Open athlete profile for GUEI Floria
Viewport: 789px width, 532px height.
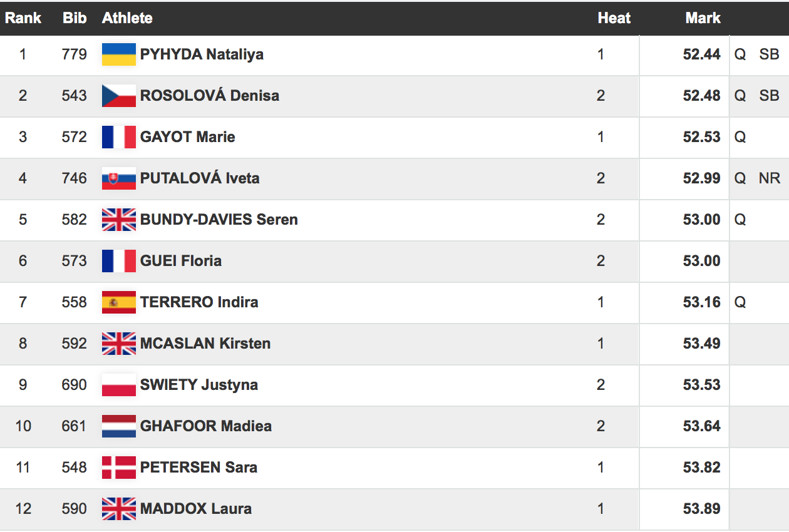(x=181, y=261)
